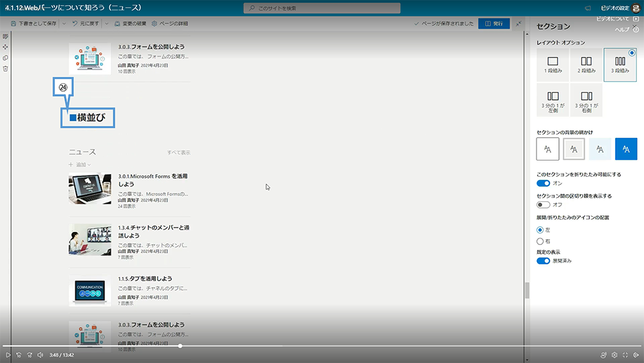Click the video call thumbnail for チャット article
Screen dimensions: 644x363
[x=90, y=240]
